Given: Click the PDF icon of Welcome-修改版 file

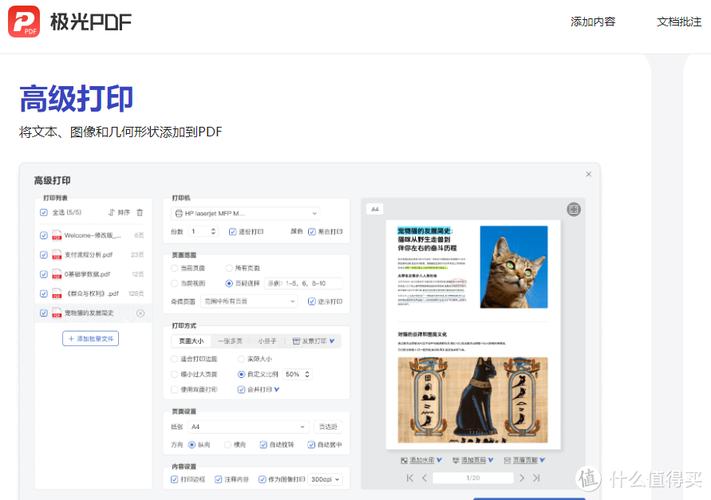Looking at the screenshot, I should click(x=57, y=235).
